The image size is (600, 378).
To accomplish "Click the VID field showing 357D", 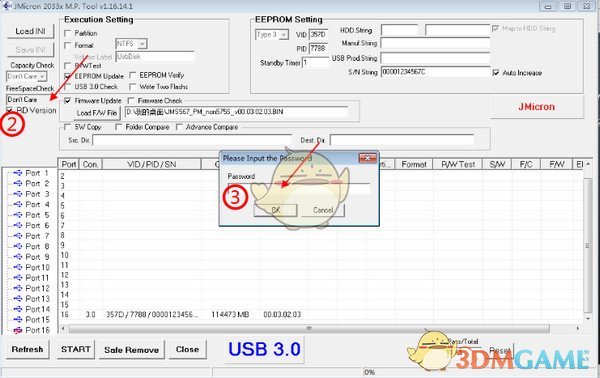I will (x=318, y=35).
